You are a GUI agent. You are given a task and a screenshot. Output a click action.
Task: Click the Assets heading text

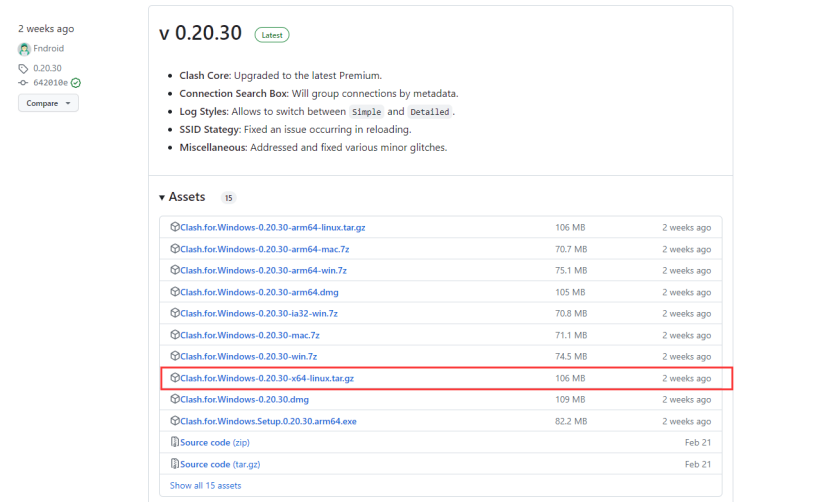(187, 197)
